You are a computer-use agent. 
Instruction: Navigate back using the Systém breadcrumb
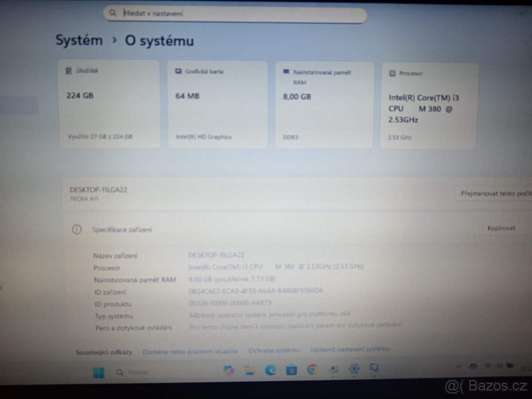click(79, 40)
